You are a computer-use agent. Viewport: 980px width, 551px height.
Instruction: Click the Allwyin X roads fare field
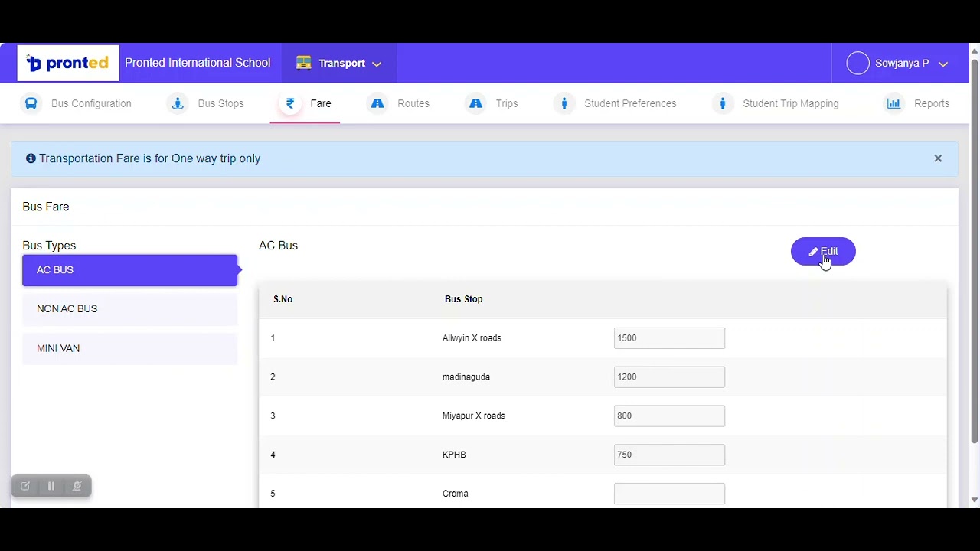point(669,338)
